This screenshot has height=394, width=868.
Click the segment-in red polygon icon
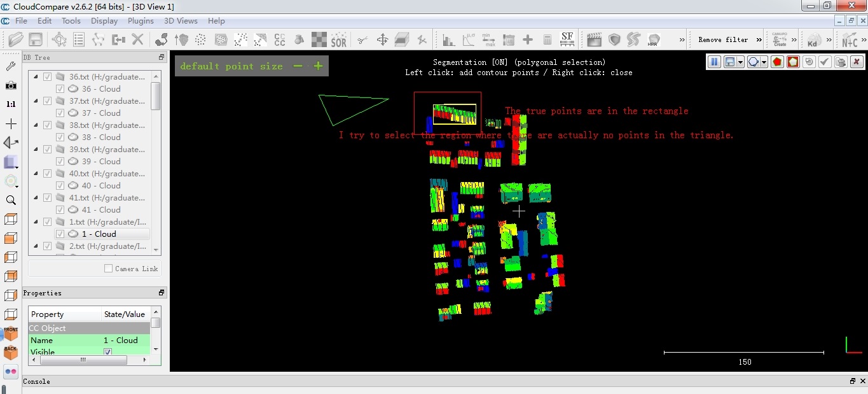[777, 62]
